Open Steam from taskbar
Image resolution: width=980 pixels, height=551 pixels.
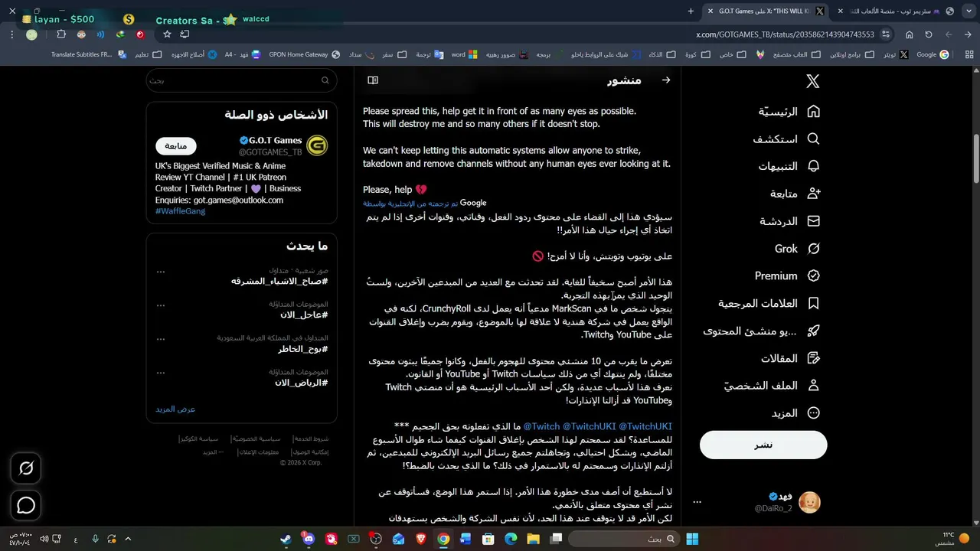pos(286,540)
